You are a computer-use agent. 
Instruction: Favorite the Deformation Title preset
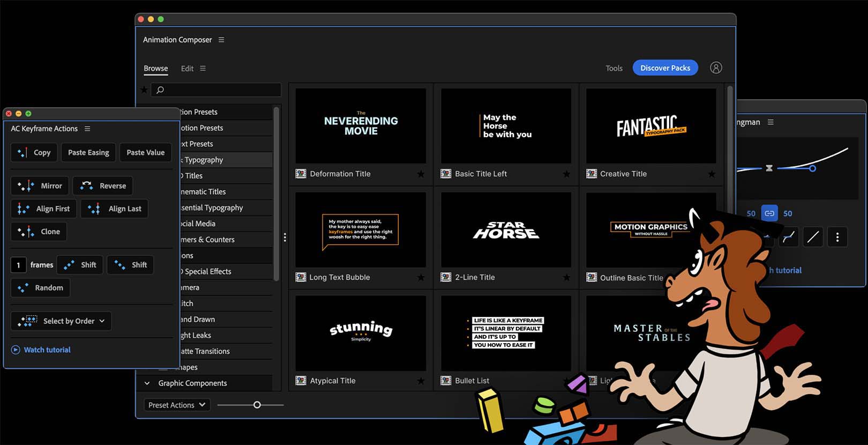421,174
